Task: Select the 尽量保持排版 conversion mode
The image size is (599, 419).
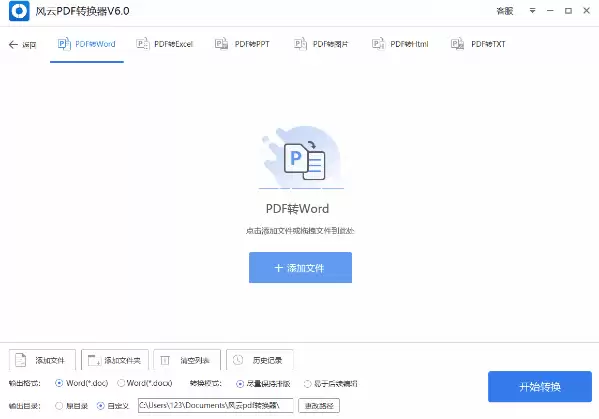Action: (263, 383)
